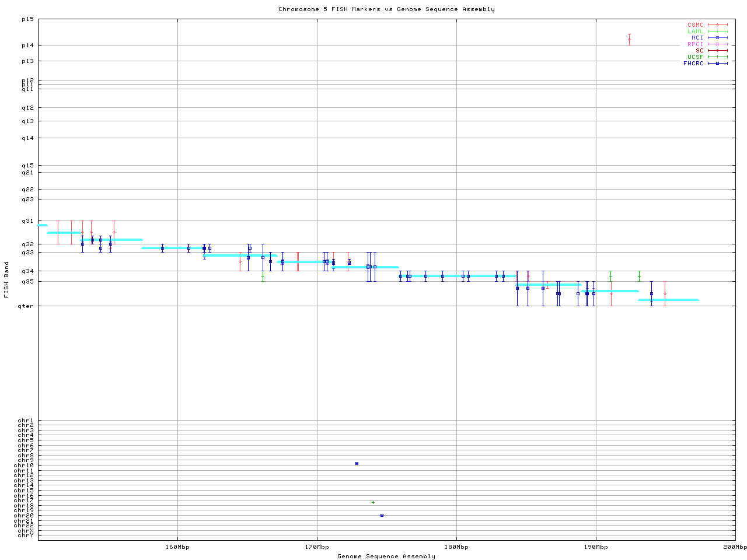Image resolution: width=747 pixels, height=560 pixels.
Task: Click the UCSF legend line marker
Action: [x=717, y=57]
